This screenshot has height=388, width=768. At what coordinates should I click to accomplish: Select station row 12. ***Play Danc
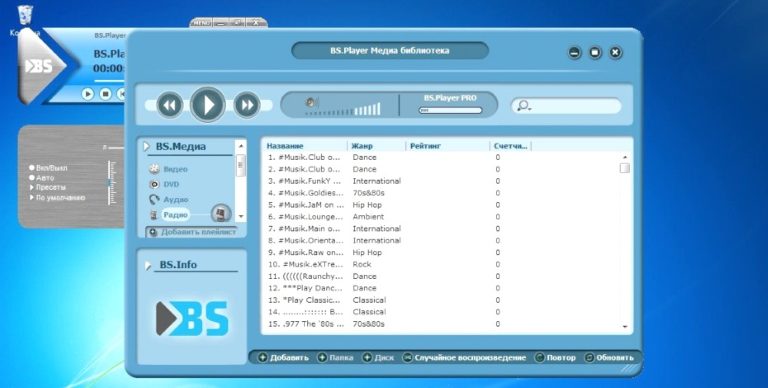pos(441,288)
